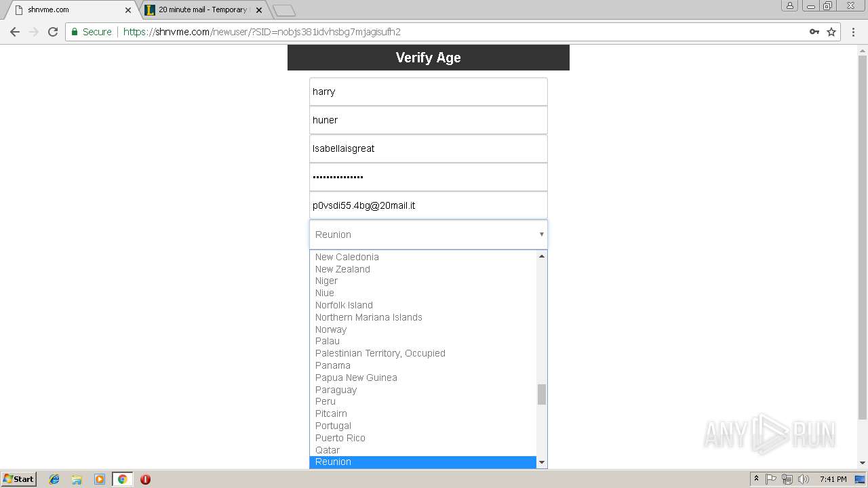
Task: Reload the current page
Action: tap(53, 32)
